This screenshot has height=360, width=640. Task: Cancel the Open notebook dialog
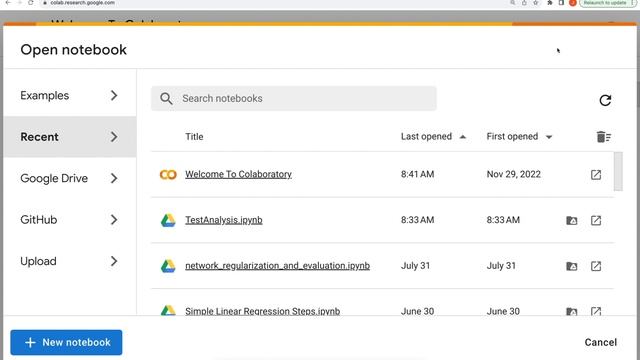click(600, 342)
